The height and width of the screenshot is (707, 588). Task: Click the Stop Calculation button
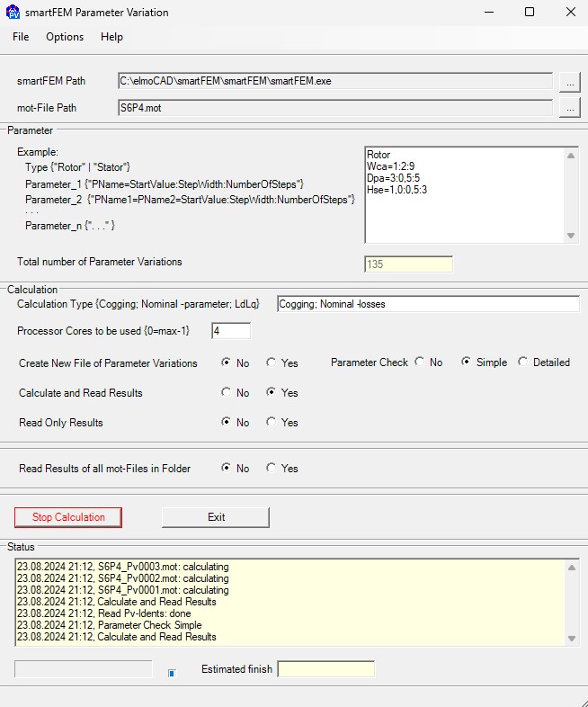coord(68,517)
